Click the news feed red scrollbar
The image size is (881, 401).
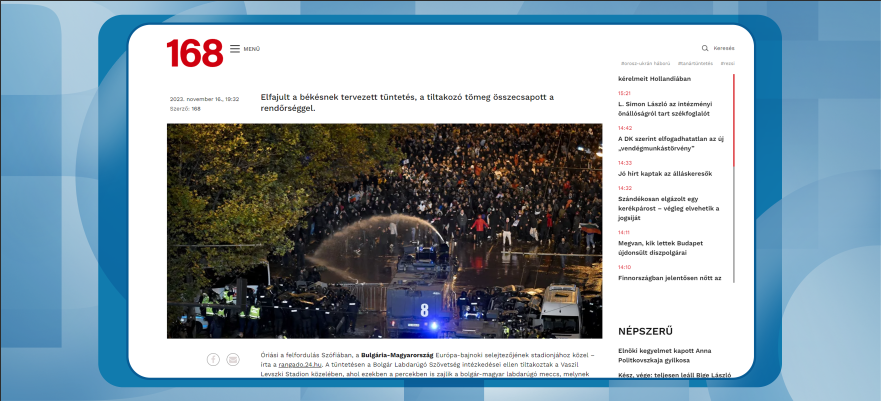pyautogui.click(x=734, y=120)
